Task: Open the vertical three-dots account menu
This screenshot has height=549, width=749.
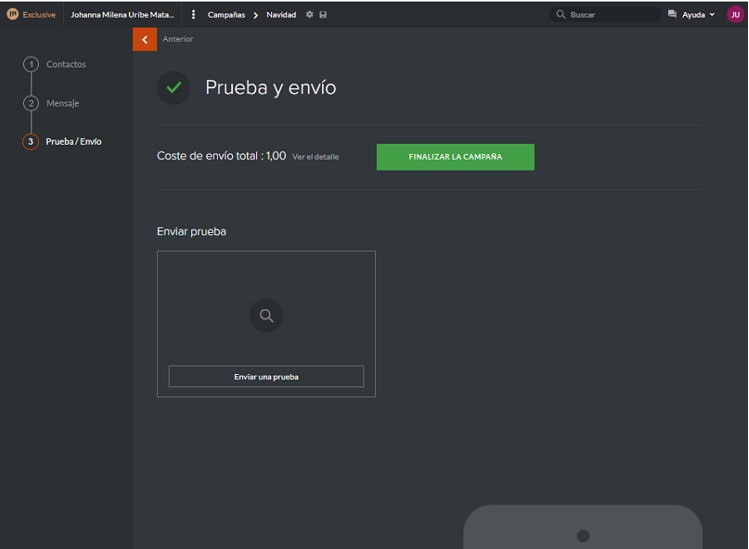Action: click(193, 15)
